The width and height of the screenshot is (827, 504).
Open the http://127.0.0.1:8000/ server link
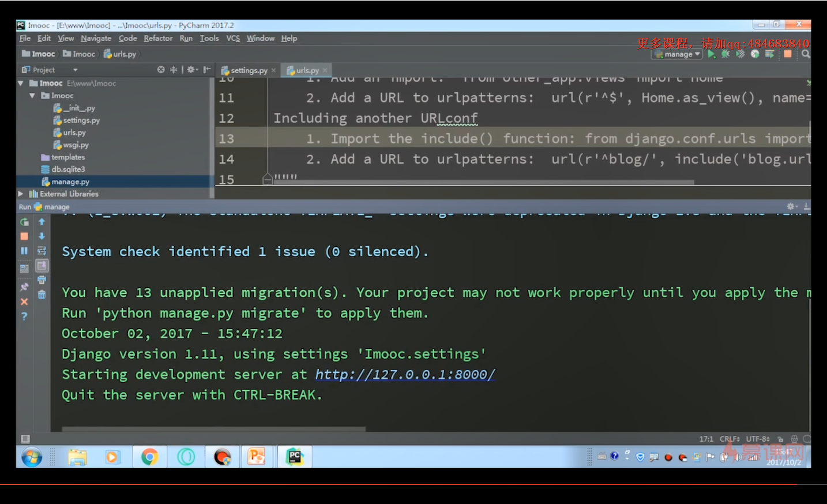pyautogui.click(x=405, y=374)
